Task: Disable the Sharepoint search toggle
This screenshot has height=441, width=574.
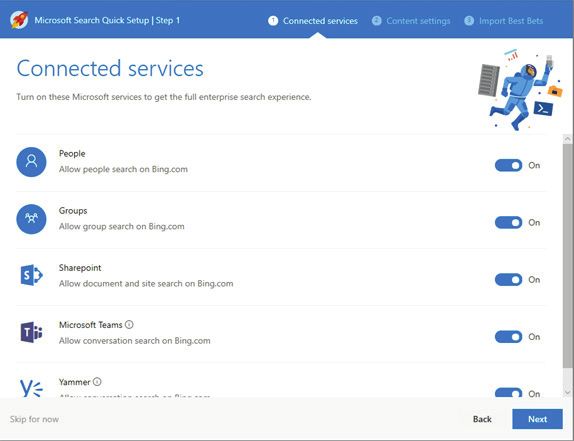Action: coord(508,280)
